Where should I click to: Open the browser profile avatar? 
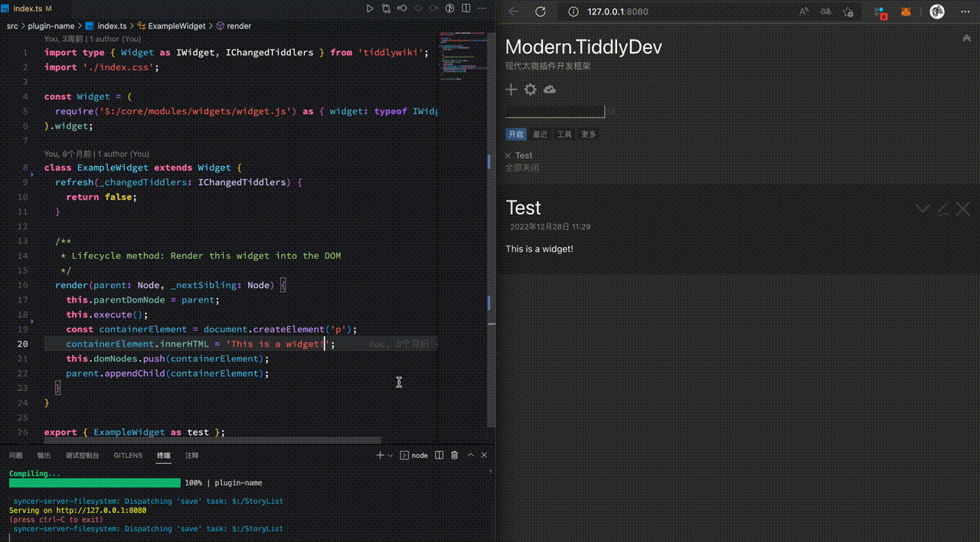click(x=937, y=11)
